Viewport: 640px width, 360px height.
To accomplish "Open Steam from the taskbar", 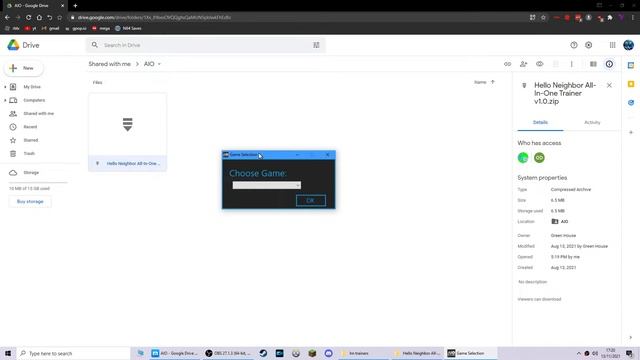I will tap(263, 353).
